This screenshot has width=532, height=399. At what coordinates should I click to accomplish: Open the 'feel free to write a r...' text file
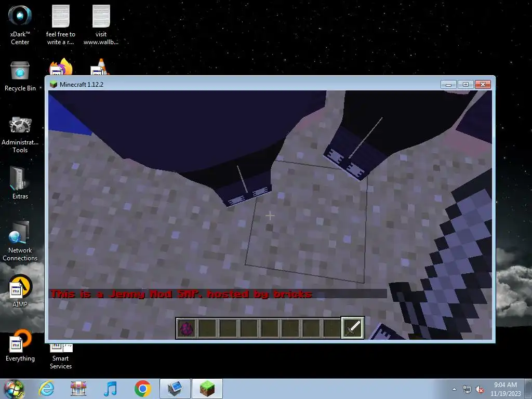point(60,25)
